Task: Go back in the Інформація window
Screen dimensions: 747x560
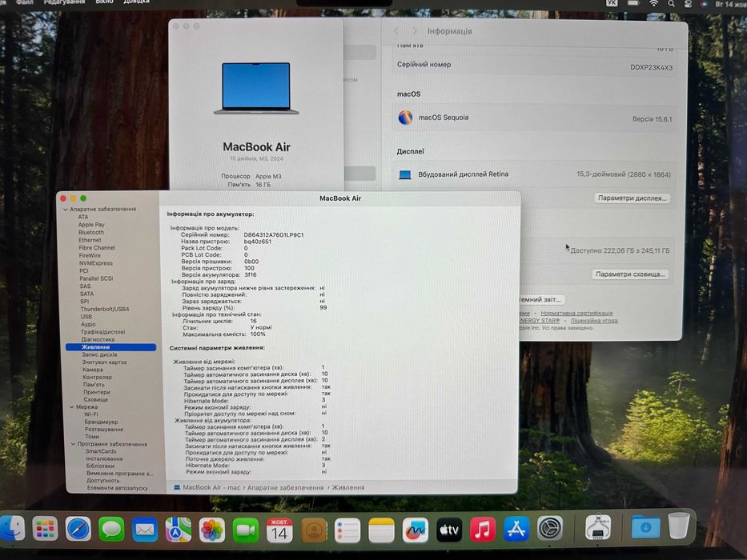Action: coord(396,31)
